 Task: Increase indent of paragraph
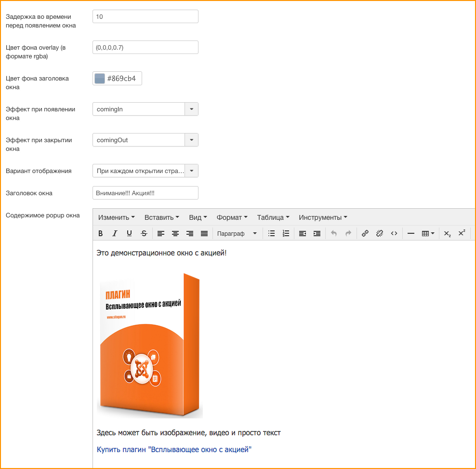tap(317, 233)
